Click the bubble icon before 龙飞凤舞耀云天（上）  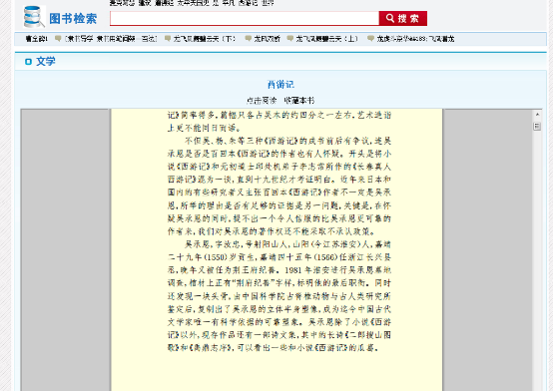pyautogui.click(x=290, y=39)
